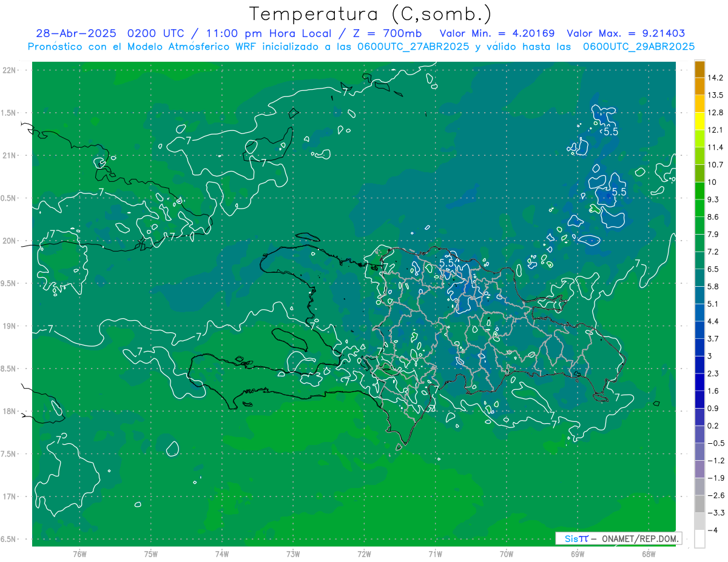Select the 'Z = 700mb' level text
The width and height of the screenshot is (728, 562).
[x=388, y=33]
